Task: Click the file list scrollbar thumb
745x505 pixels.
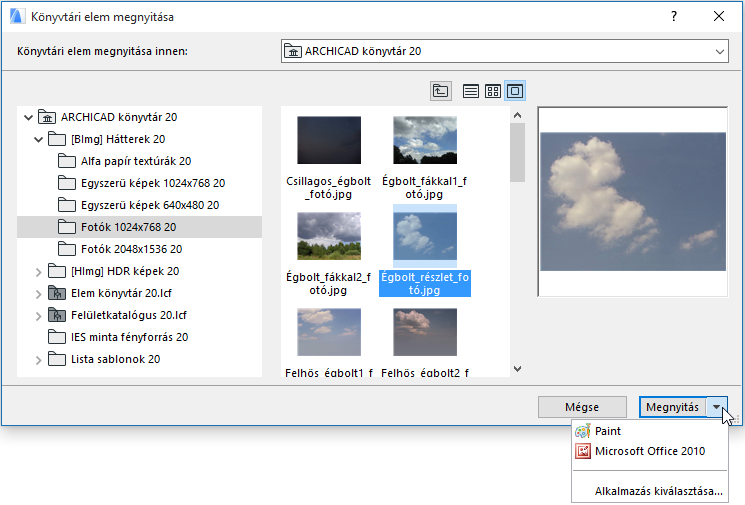Action: click(x=517, y=152)
